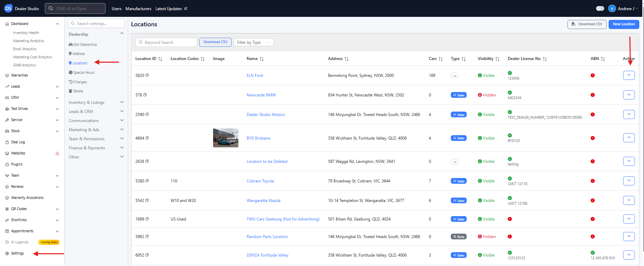644x266 pixels.
Task: Open the BYD Brisbane location image thumbnail
Action: coord(226,138)
